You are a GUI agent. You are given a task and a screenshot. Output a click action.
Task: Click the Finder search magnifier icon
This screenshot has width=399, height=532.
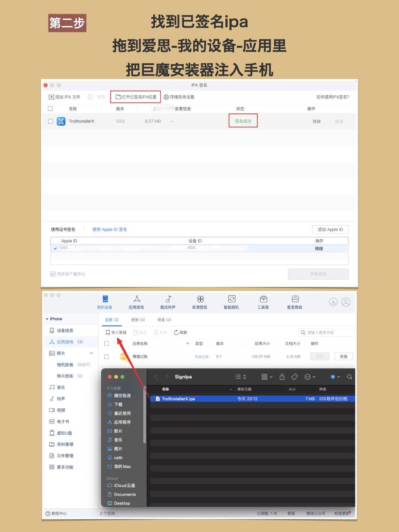[x=349, y=377]
